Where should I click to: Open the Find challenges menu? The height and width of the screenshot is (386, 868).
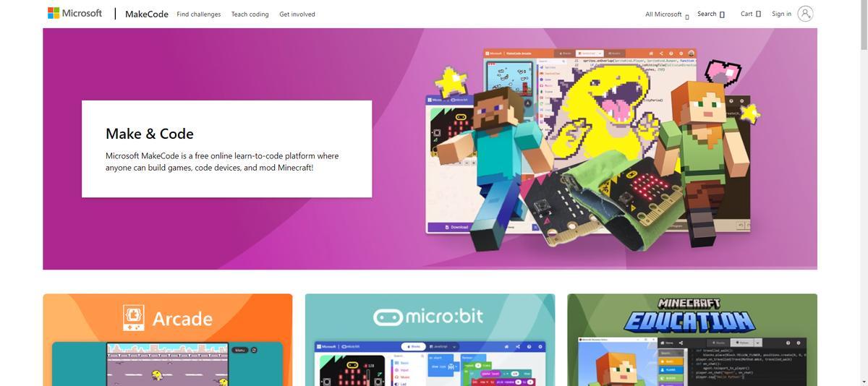[x=199, y=14]
